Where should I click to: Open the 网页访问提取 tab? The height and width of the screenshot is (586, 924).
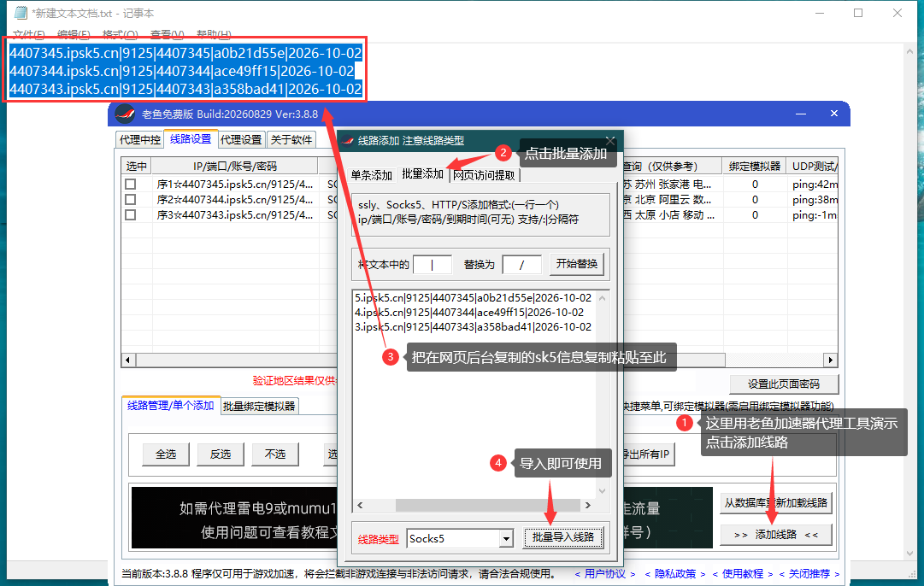(x=484, y=175)
